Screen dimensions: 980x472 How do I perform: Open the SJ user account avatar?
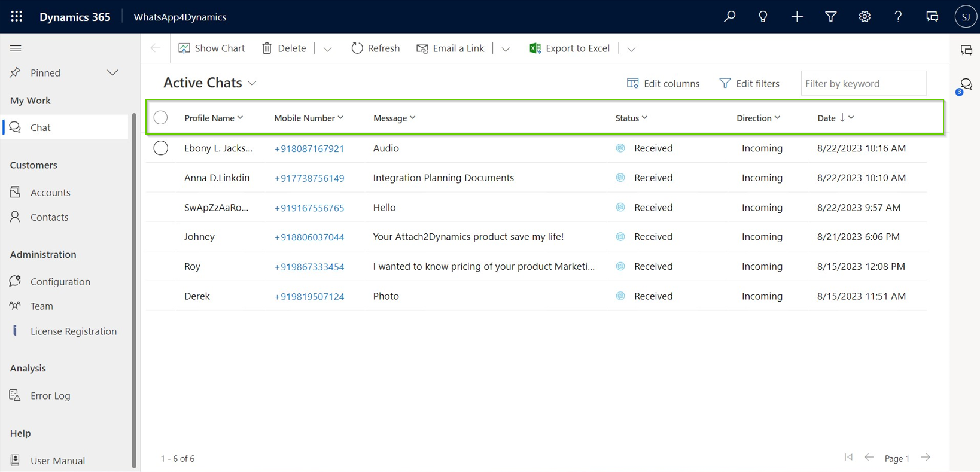(966, 16)
